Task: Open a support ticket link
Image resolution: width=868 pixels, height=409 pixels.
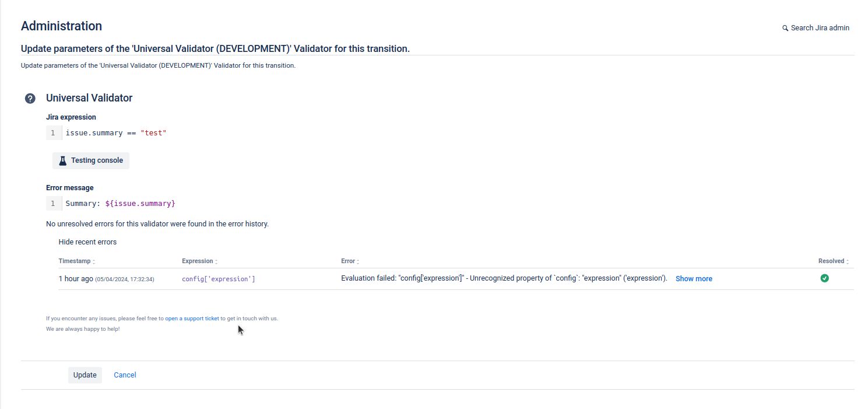Action: (192, 318)
